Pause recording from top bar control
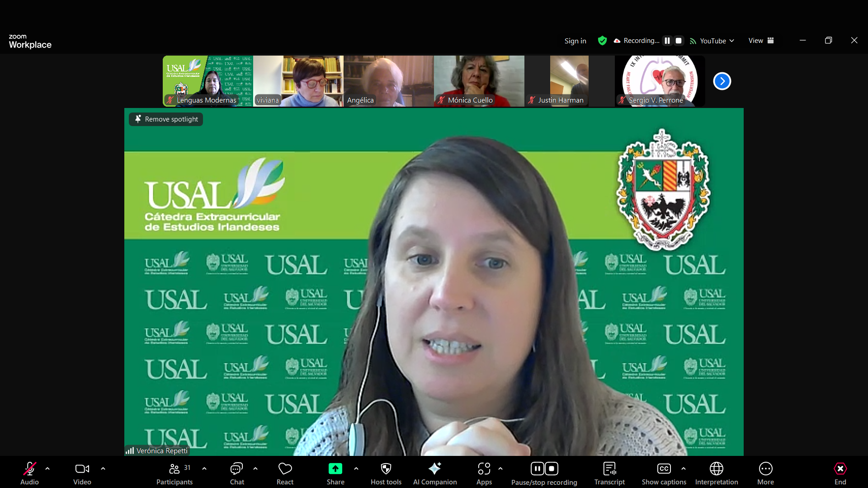The image size is (868, 488). pos(667,41)
